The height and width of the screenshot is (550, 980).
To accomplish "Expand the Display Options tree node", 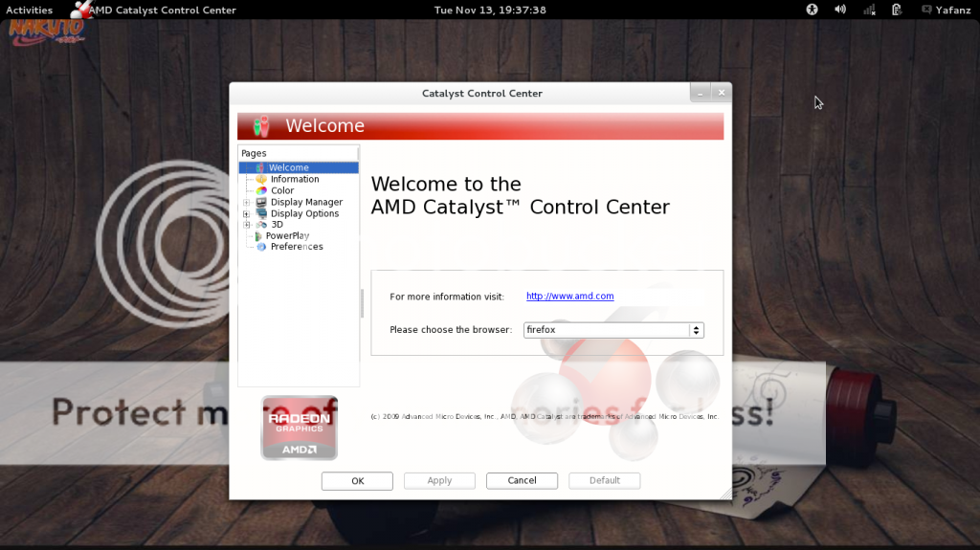I will point(247,213).
